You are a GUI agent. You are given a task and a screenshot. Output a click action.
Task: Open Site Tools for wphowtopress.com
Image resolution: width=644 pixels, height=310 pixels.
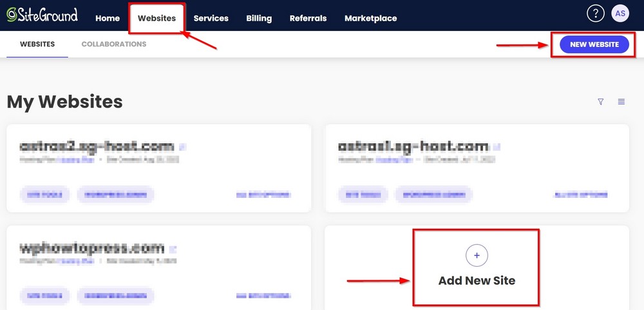pos(45,296)
